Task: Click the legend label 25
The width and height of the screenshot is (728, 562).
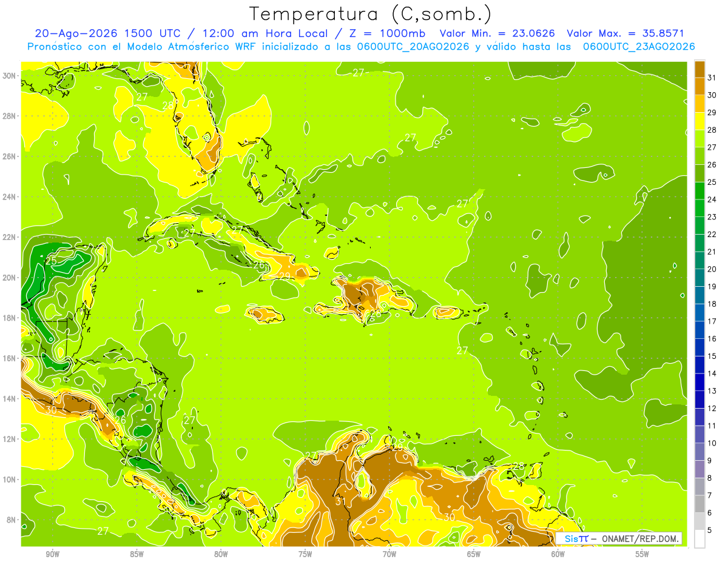Action: click(x=712, y=182)
